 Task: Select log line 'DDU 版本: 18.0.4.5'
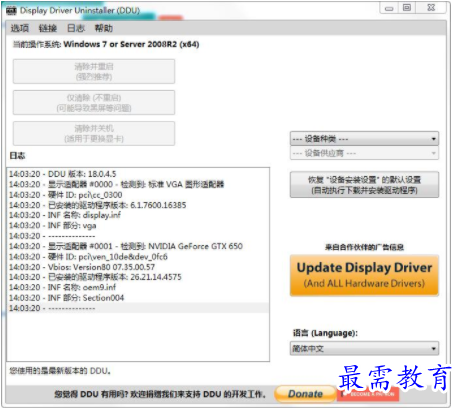pyautogui.click(x=138, y=174)
